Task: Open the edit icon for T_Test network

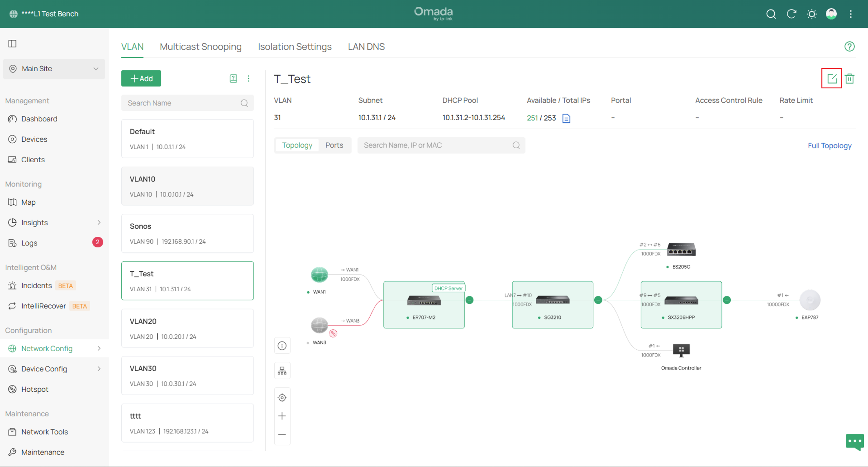Action: [x=831, y=79]
